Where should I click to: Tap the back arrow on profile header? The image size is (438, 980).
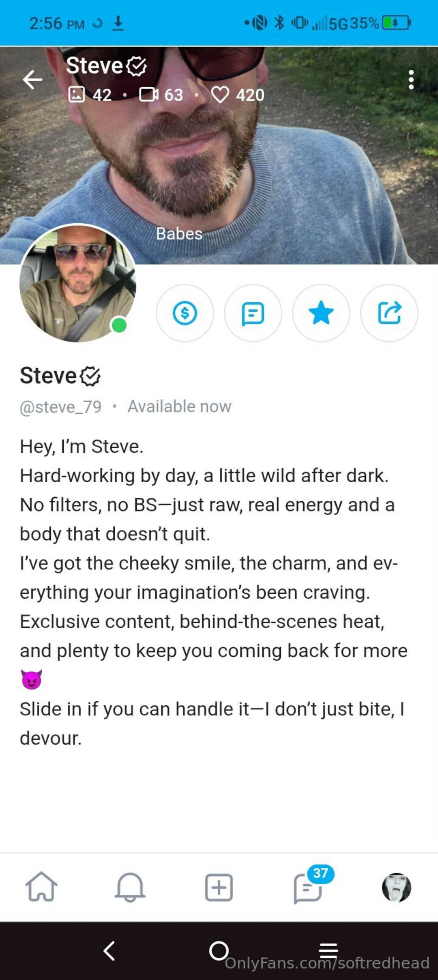coord(32,79)
